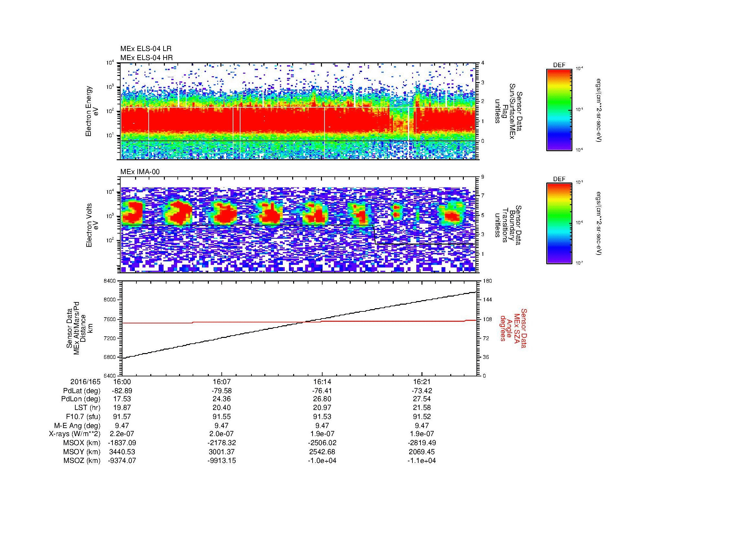
Task: Click the PdLat value -82.89
Action: tap(122, 391)
